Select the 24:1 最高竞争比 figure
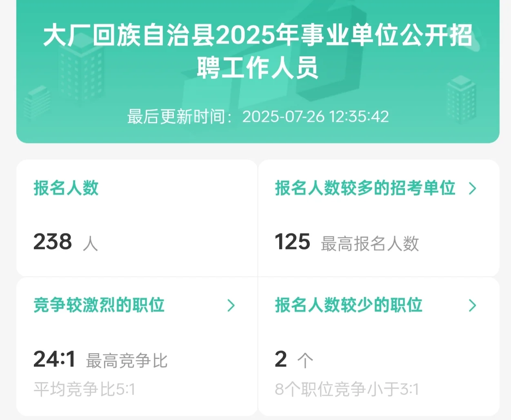Viewport: 511px width, 420px height. tap(100, 360)
